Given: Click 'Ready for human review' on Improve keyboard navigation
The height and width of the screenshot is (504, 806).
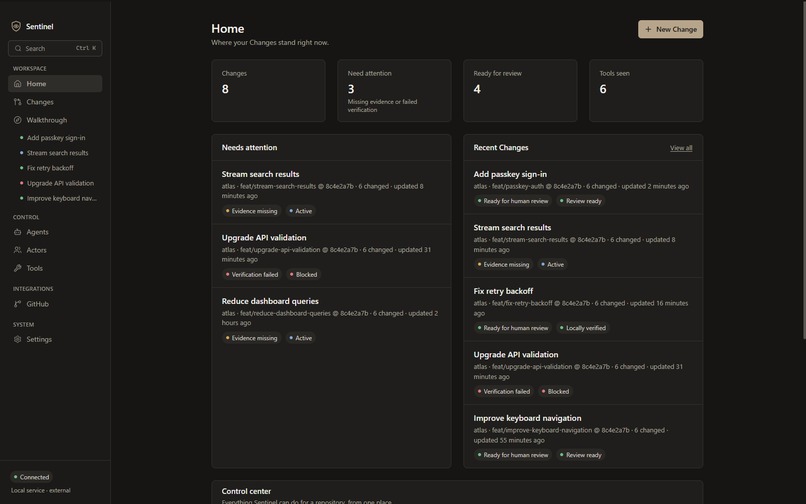Looking at the screenshot, I should pos(513,455).
